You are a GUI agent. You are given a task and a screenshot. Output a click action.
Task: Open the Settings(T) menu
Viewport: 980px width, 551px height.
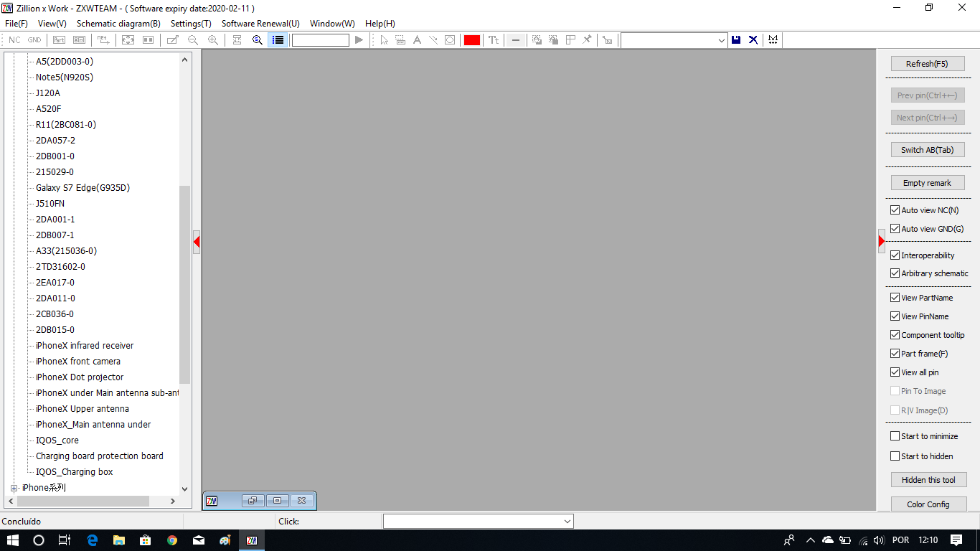[x=191, y=24]
